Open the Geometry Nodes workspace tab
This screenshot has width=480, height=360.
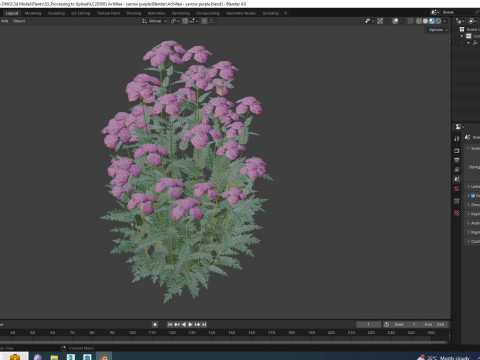[x=241, y=13]
